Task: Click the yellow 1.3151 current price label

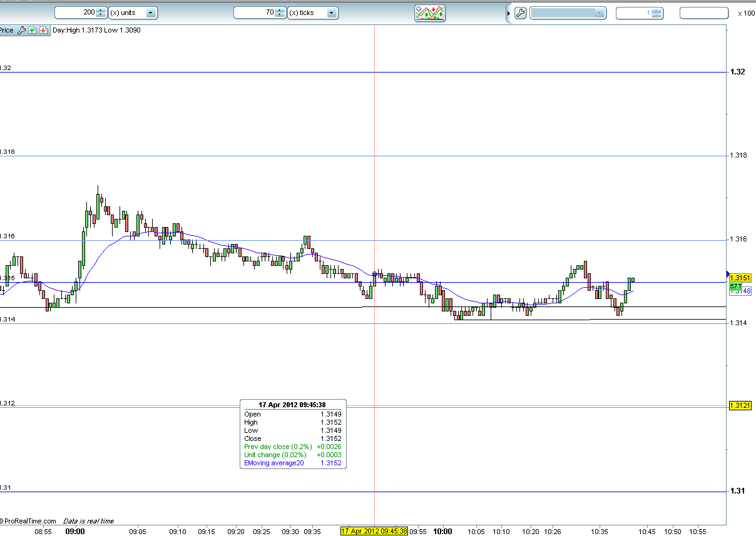Action: pyautogui.click(x=740, y=278)
